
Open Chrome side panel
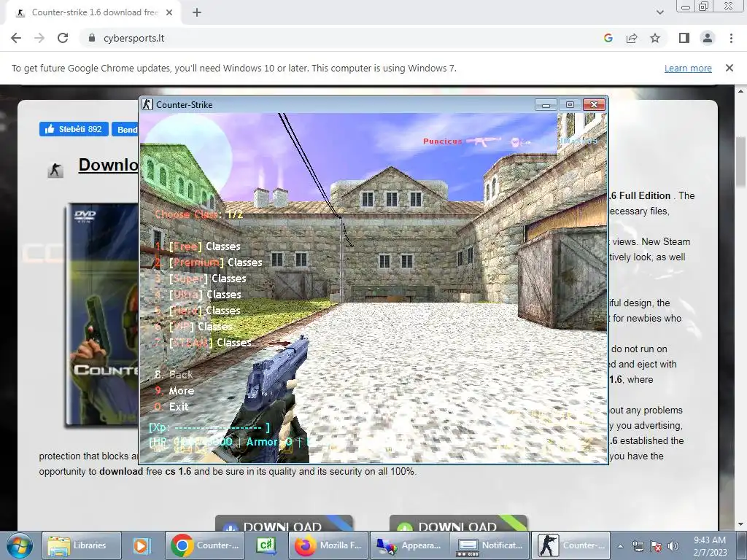pos(684,38)
